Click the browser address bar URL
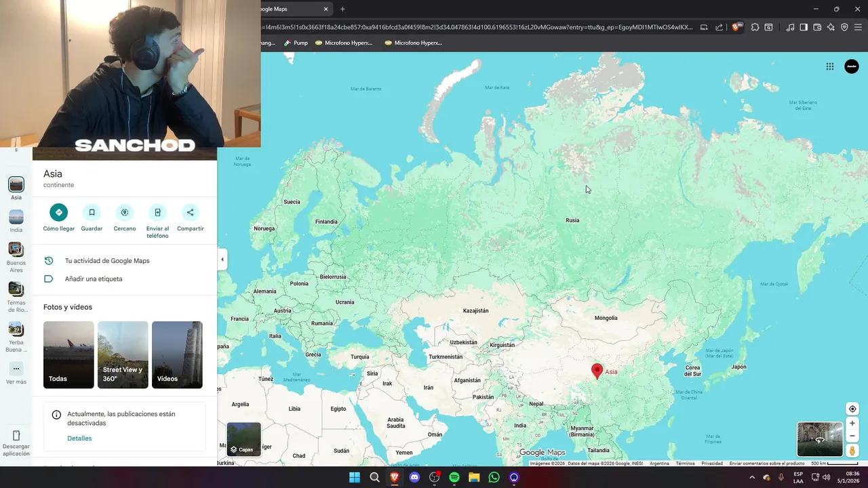The image size is (868, 488). [x=478, y=27]
